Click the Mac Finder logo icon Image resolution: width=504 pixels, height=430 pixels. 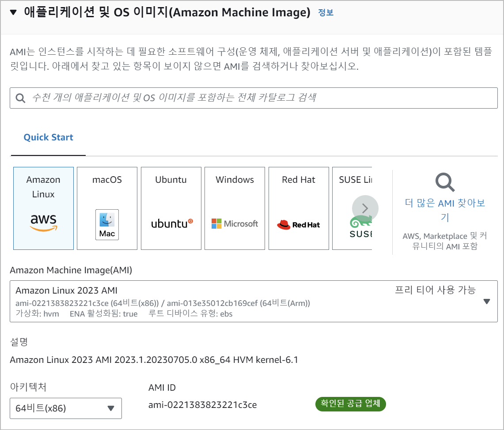107,224
